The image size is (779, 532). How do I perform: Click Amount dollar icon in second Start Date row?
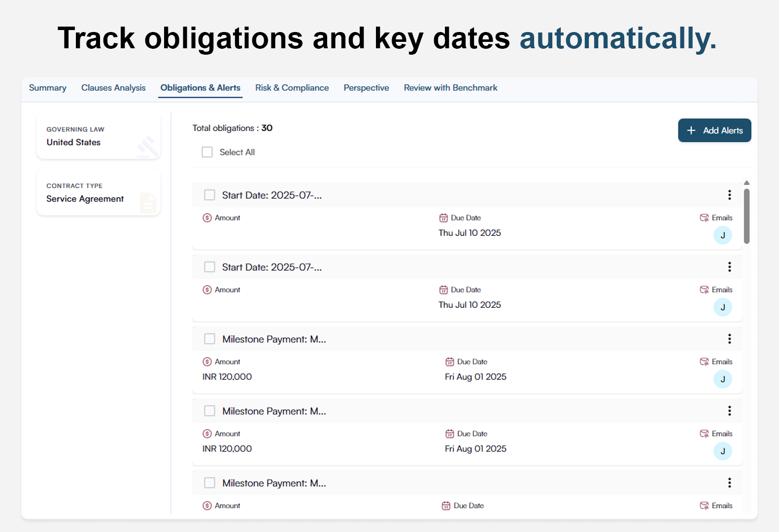click(x=207, y=290)
